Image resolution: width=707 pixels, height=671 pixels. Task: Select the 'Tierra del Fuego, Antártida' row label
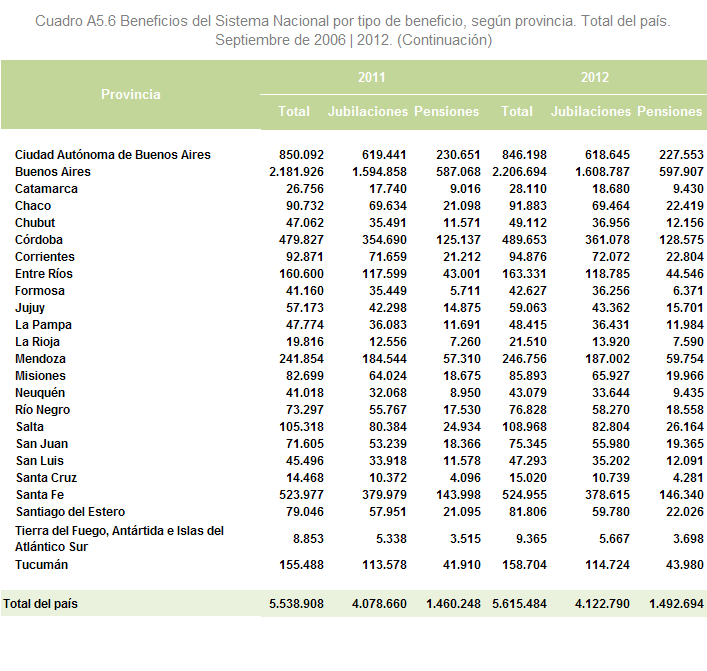(119, 538)
